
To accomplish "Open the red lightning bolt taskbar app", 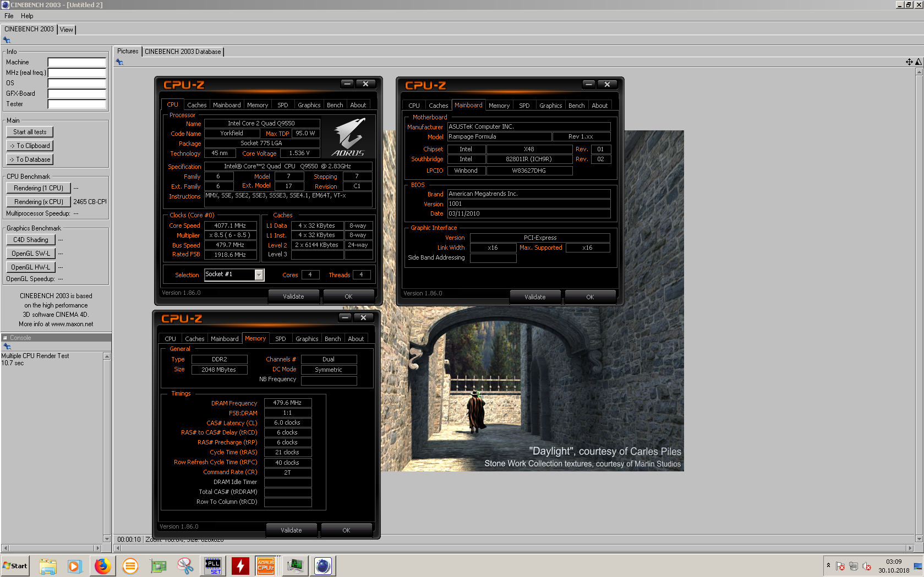I will coord(240,566).
